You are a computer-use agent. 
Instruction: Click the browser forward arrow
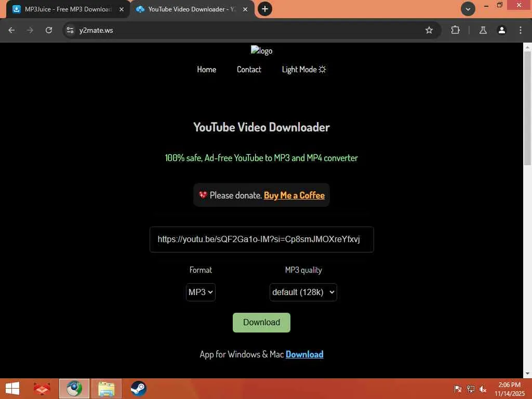(x=30, y=30)
